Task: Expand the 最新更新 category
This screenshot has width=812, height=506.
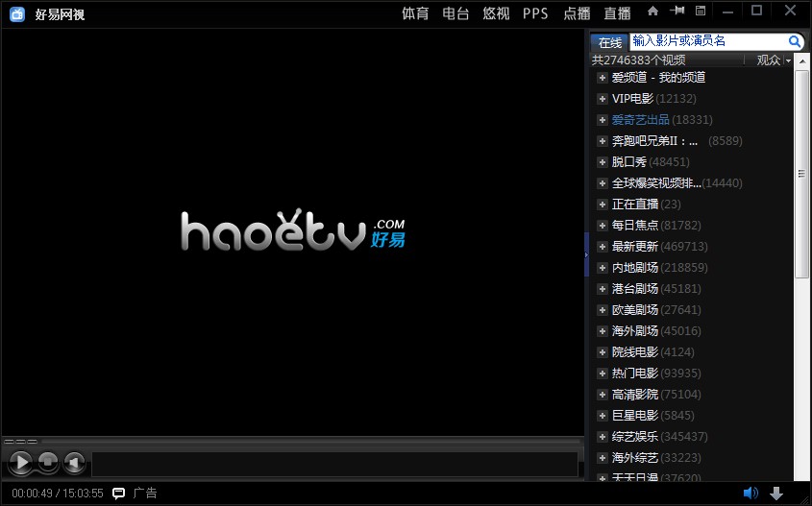Action: (602, 247)
